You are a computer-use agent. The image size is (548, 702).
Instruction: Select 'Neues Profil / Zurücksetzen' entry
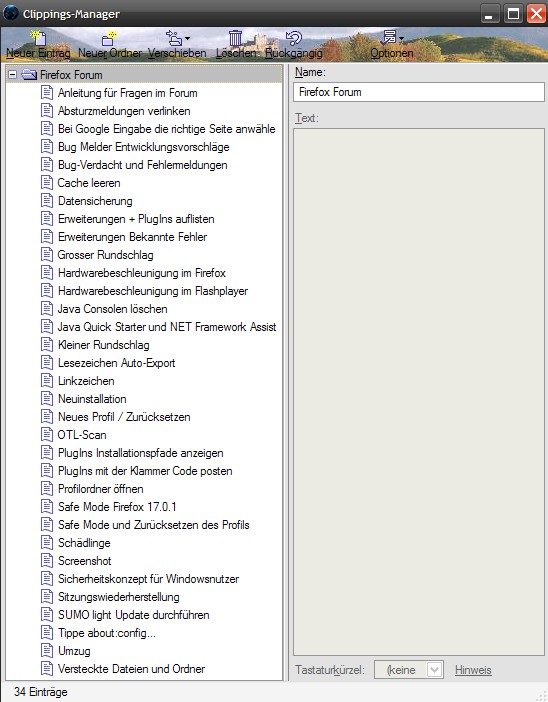(124, 417)
